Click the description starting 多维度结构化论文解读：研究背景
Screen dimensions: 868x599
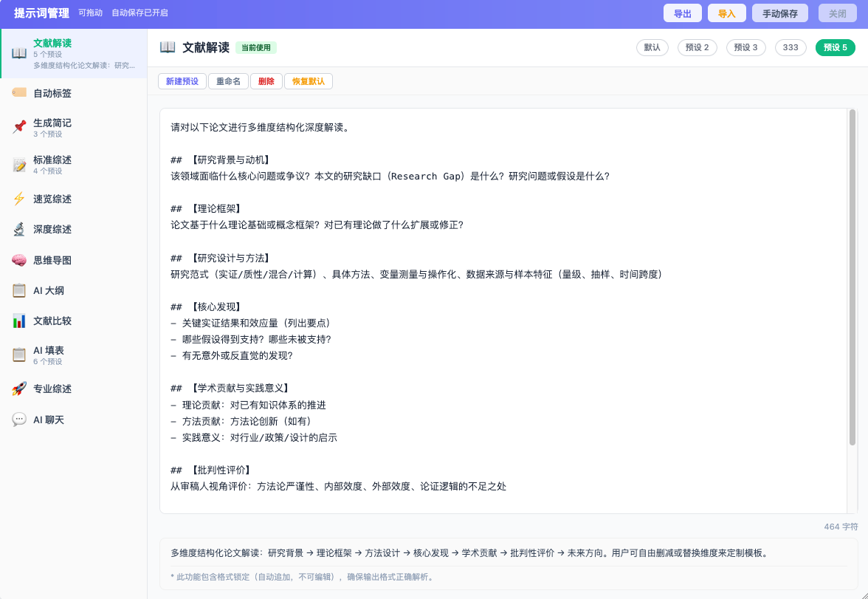(471, 552)
